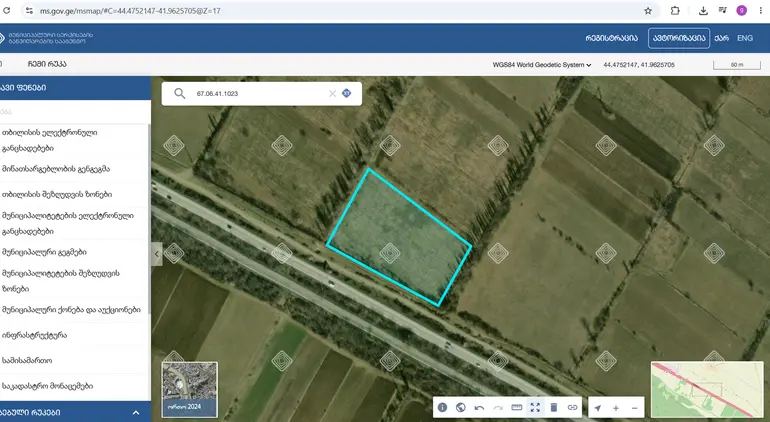Screen dimensions: 770x422
Task: Click the sidebar layers header bar
Action: (75, 88)
